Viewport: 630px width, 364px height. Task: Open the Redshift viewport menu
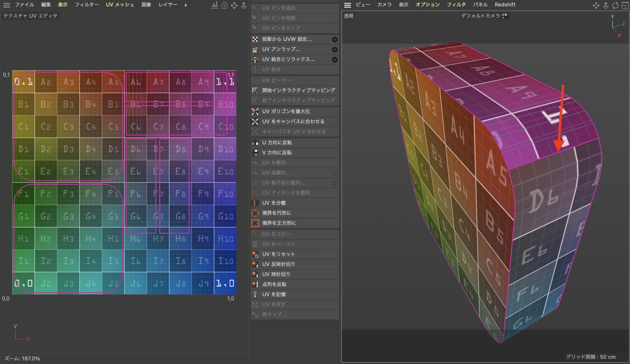coord(505,5)
